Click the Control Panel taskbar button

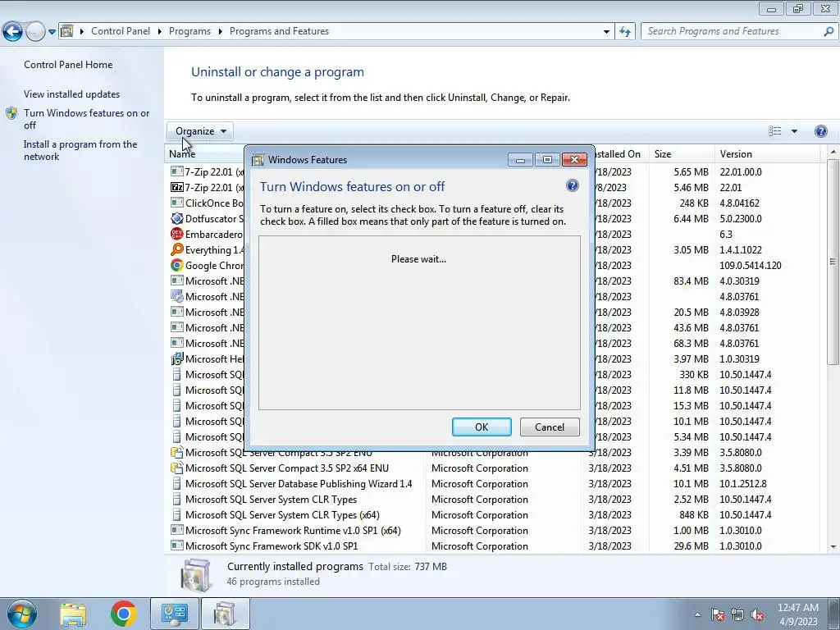(175, 614)
